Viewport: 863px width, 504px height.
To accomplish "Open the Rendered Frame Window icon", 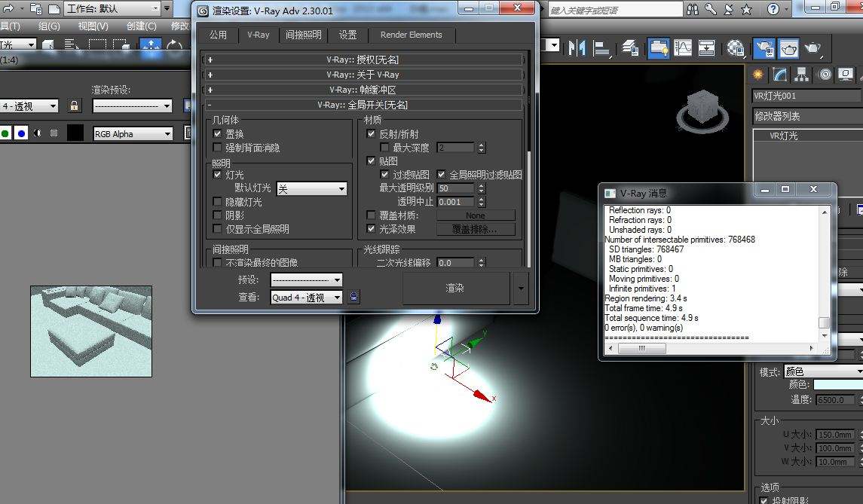I will (x=788, y=48).
